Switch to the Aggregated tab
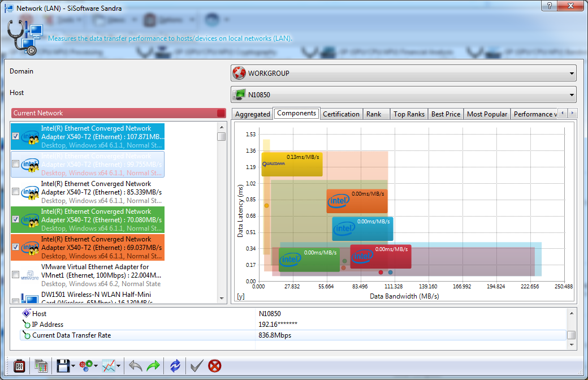 pos(252,114)
